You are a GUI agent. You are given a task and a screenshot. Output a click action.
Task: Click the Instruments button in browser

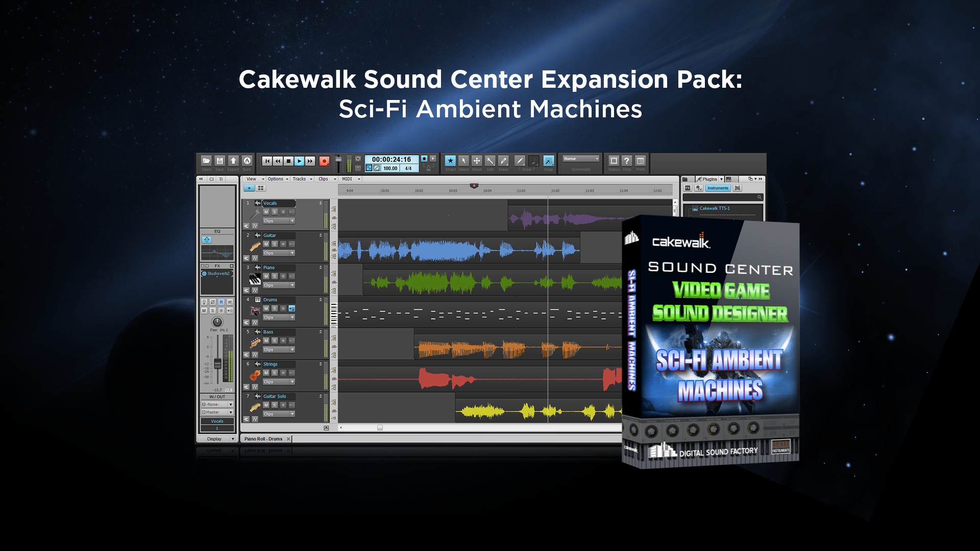[718, 188]
